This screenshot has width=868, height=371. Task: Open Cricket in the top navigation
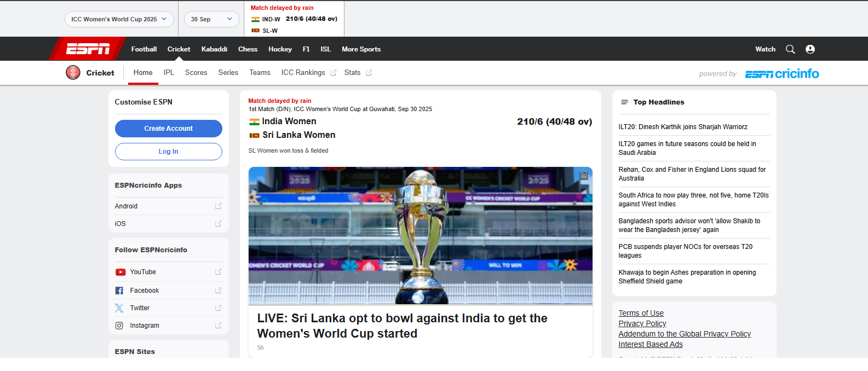(179, 49)
